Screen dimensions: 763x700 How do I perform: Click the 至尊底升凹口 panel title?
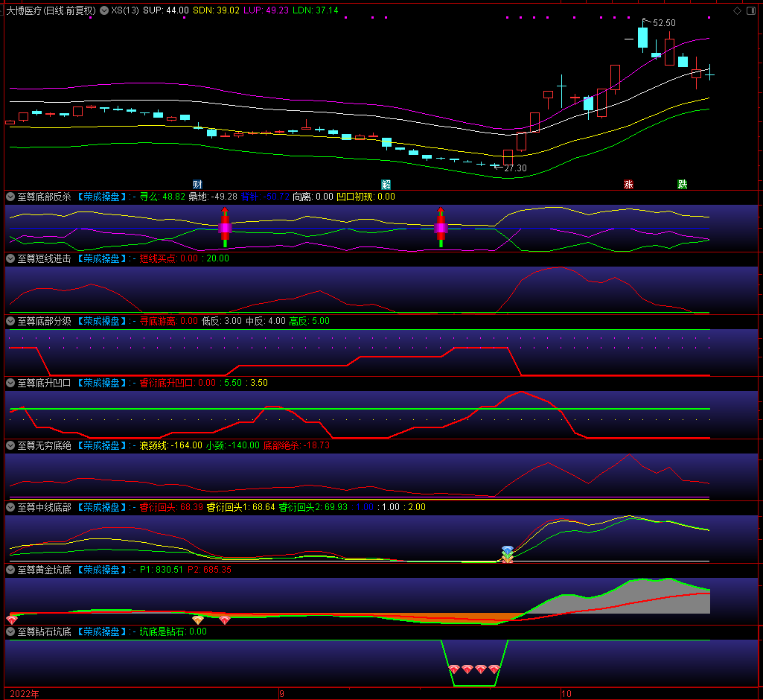coord(44,383)
